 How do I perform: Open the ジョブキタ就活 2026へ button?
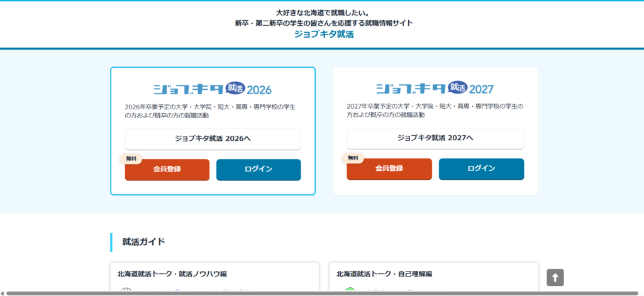pos(213,139)
